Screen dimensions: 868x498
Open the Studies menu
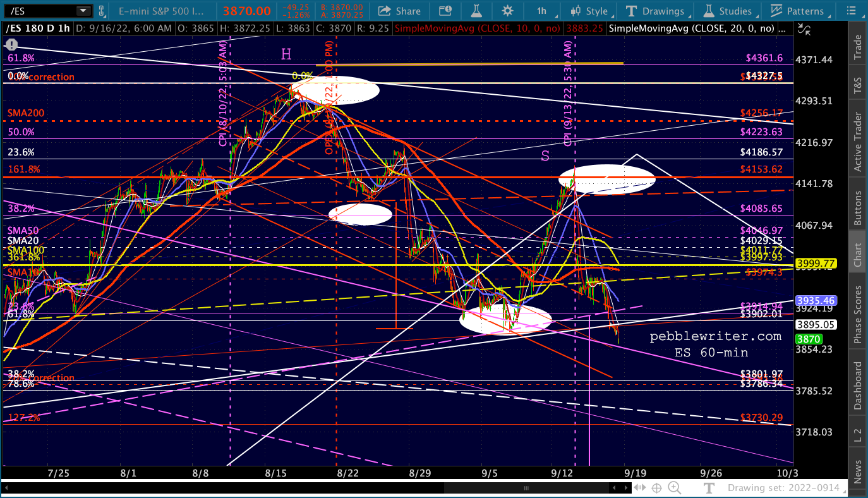point(728,11)
